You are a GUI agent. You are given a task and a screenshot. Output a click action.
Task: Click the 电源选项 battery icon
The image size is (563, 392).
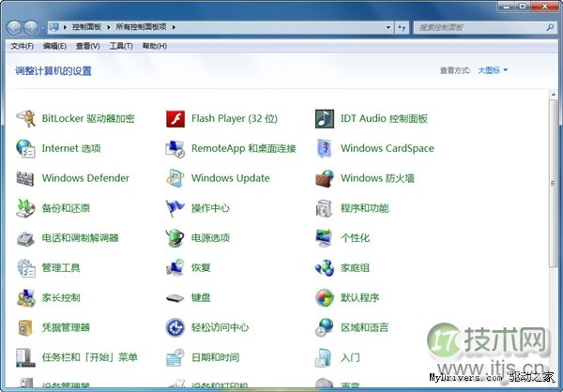click(175, 237)
